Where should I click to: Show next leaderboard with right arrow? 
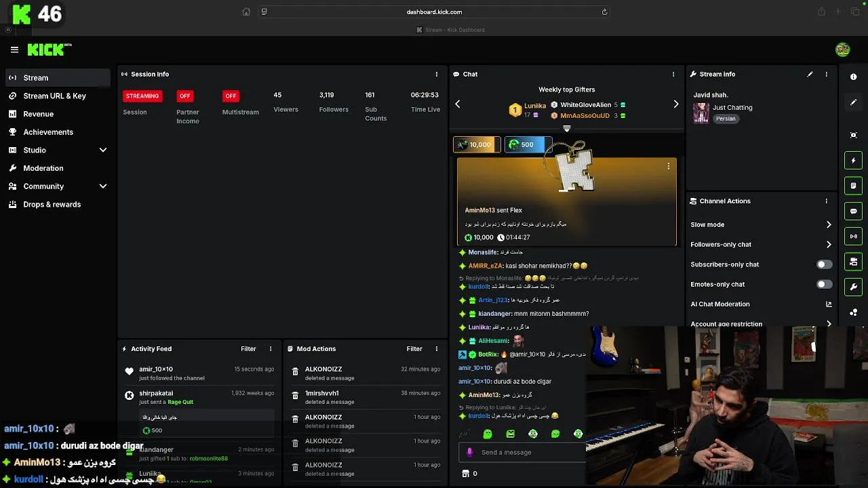tap(675, 104)
